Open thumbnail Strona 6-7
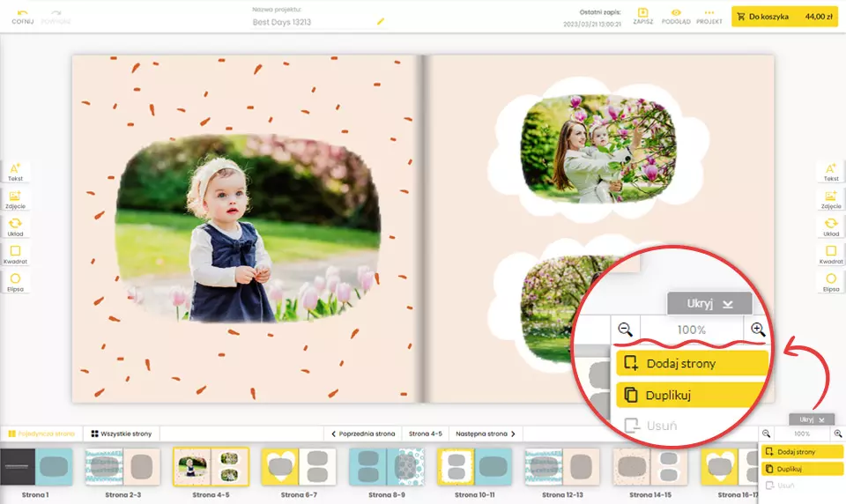This screenshot has width=846, height=504. (x=299, y=467)
